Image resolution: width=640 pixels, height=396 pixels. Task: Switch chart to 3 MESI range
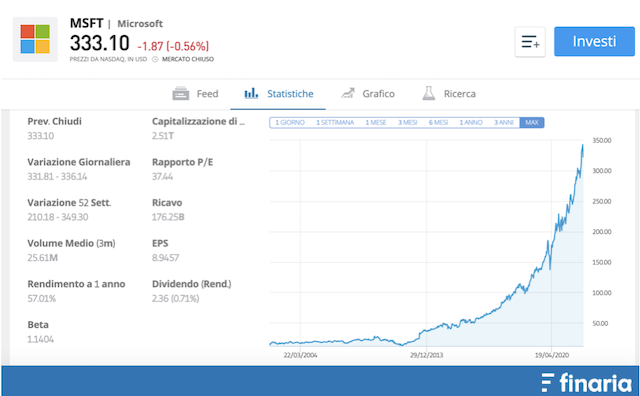pyautogui.click(x=407, y=122)
